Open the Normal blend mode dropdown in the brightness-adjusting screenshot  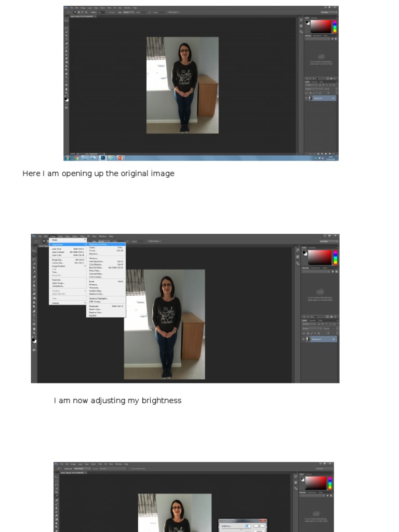[x=312, y=328]
